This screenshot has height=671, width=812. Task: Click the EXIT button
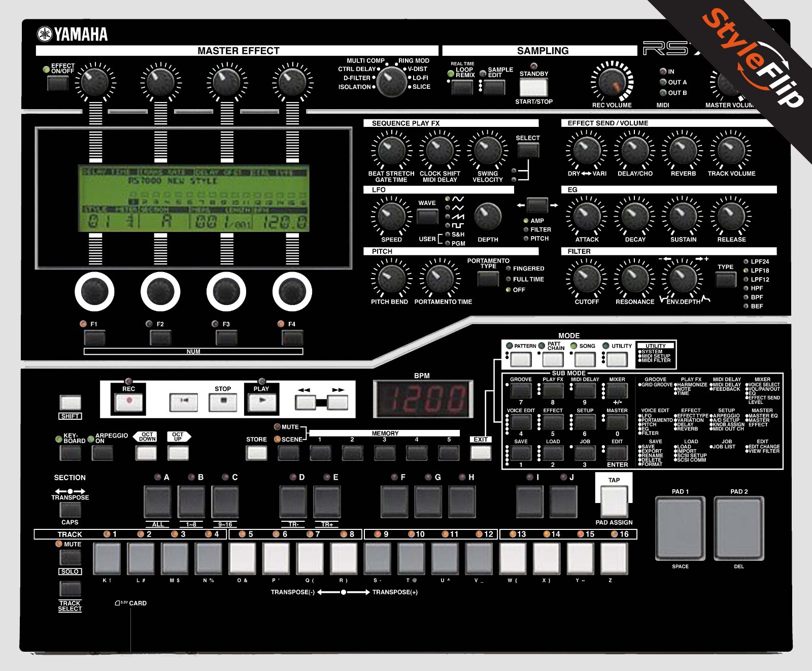[x=481, y=453]
